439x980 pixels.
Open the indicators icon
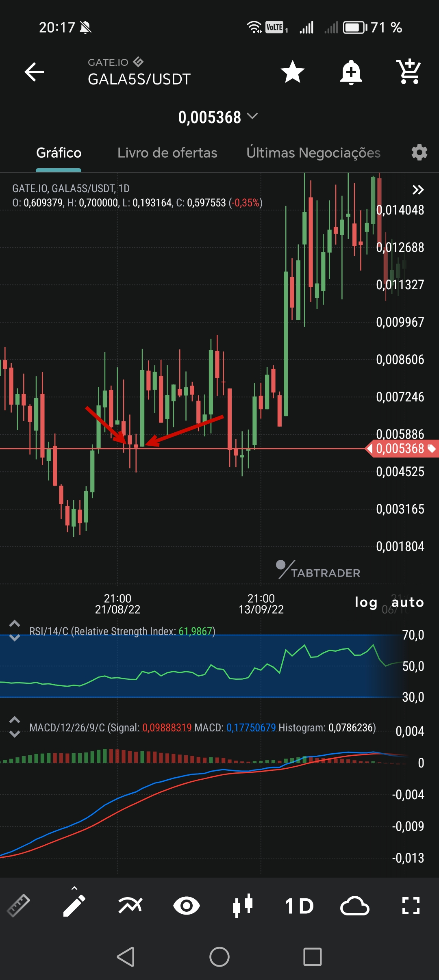(130, 906)
